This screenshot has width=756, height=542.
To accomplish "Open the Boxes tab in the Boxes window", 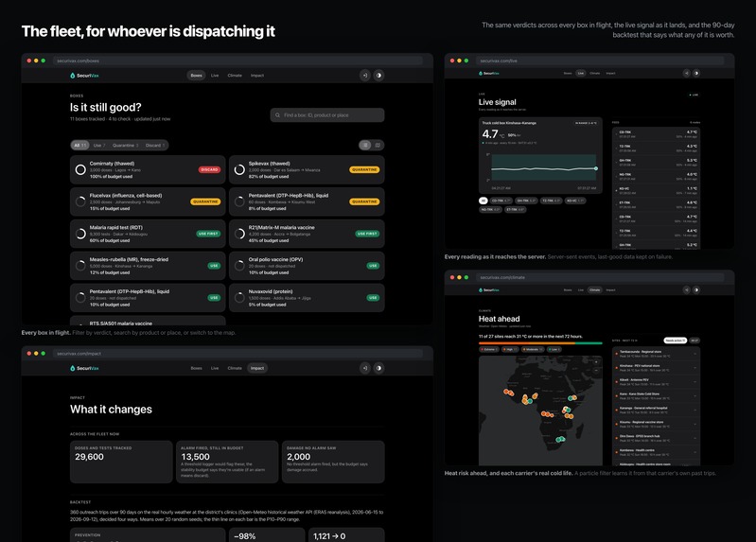I will 196,76.
